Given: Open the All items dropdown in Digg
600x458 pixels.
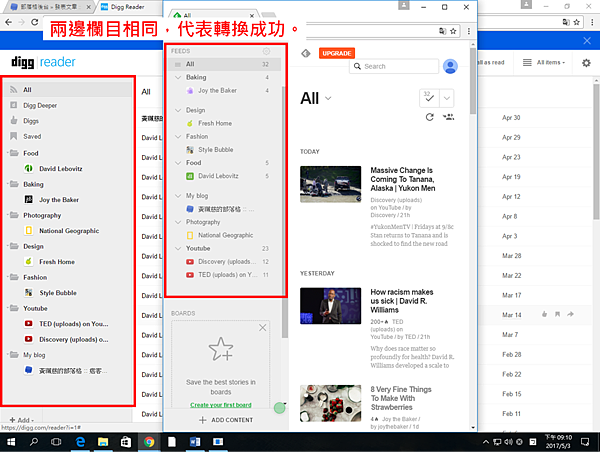Looking at the screenshot, I should pyautogui.click(x=545, y=62).
